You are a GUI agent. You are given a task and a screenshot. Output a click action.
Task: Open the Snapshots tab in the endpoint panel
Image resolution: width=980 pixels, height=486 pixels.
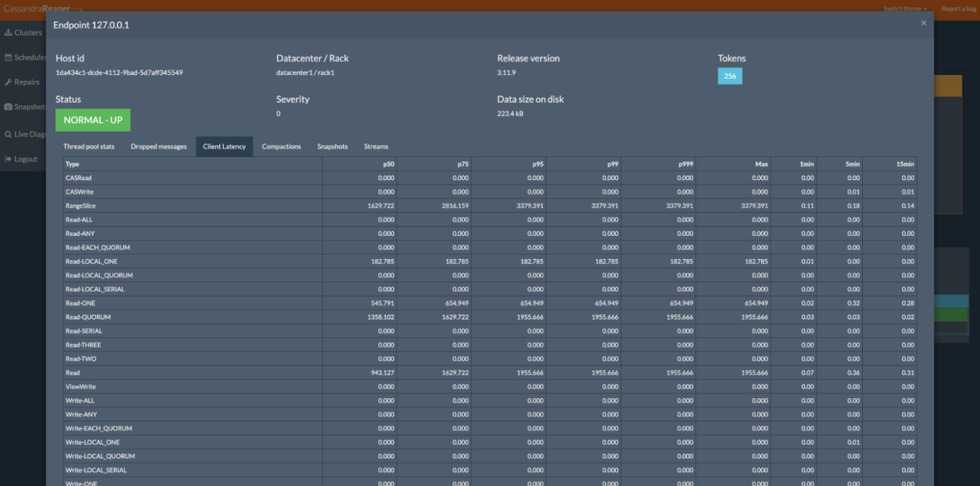coord(332,146)
